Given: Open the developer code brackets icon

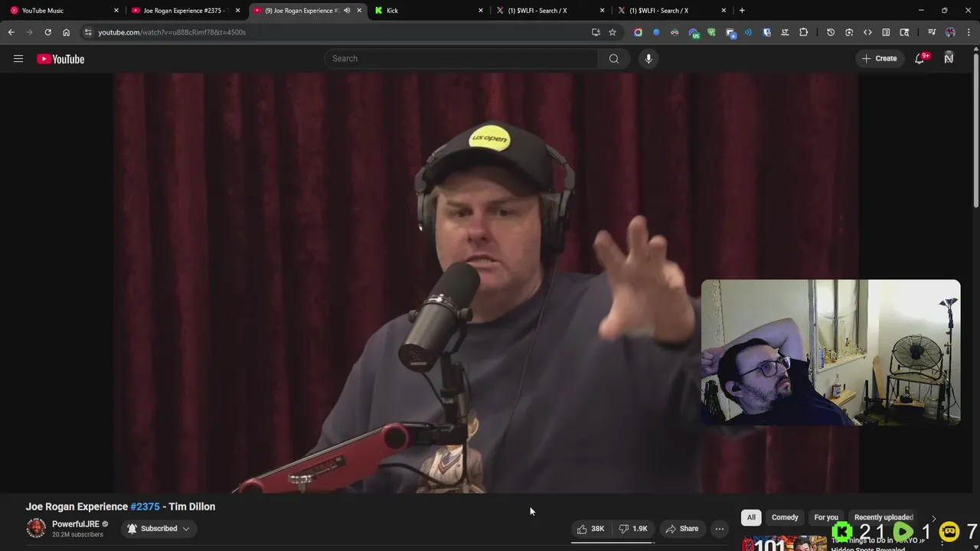Looking at the screenshot, I should (867, 32).
